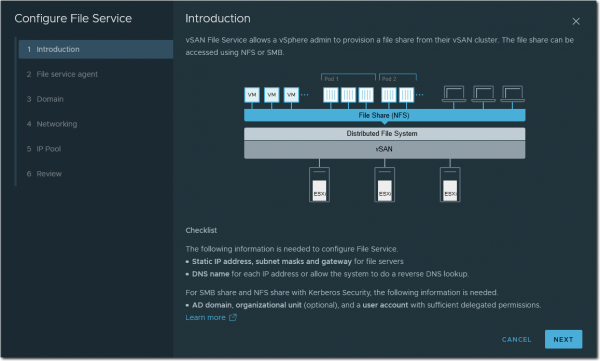
Task: Click the first container icon under Pod 1
Action: click(x=331, y=95)
